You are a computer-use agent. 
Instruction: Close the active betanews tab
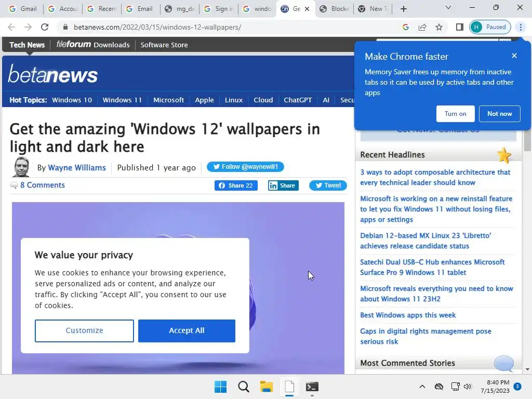pyautogui.click(x=307, y=9)
